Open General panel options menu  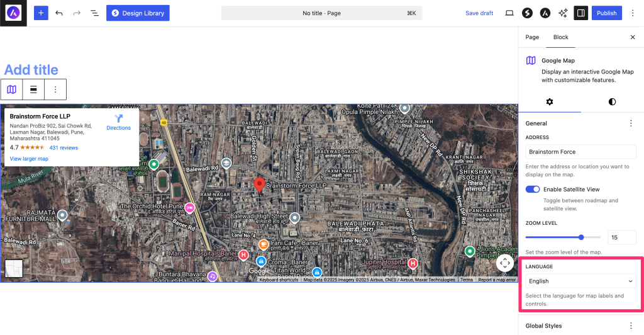click(631, 123)
